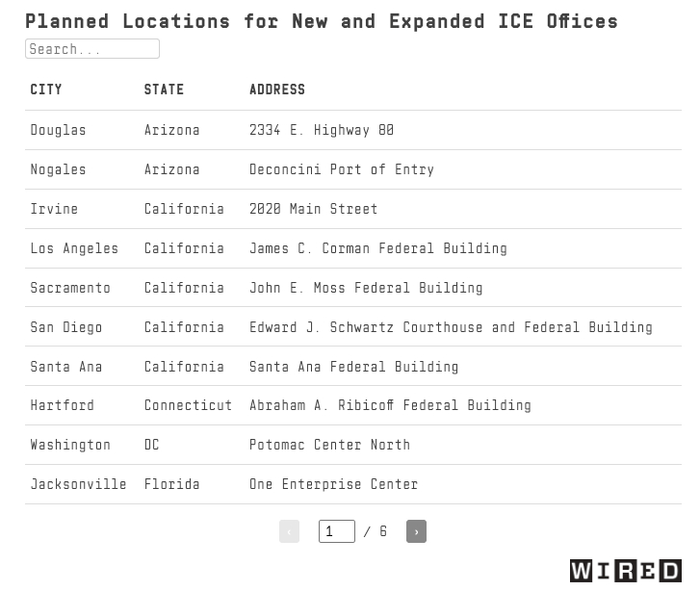This screenshot has height=591, width=700.
Task: Click the WIRED logo
Action: (x=625, y=571)
